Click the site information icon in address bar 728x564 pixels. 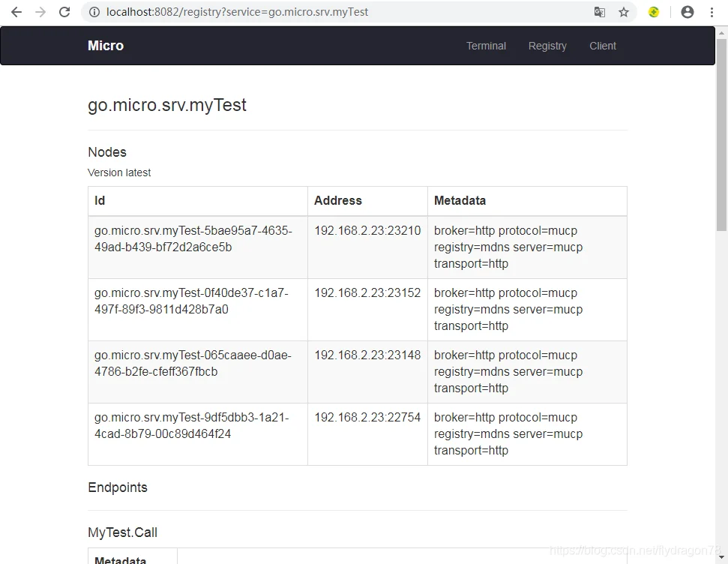click(x=94, y=12)
